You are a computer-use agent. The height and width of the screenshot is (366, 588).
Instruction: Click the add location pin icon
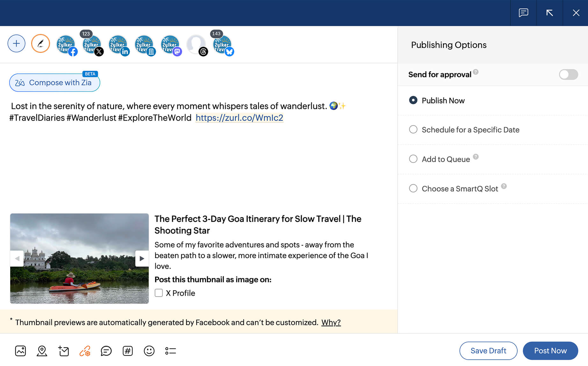click(42, 351)
